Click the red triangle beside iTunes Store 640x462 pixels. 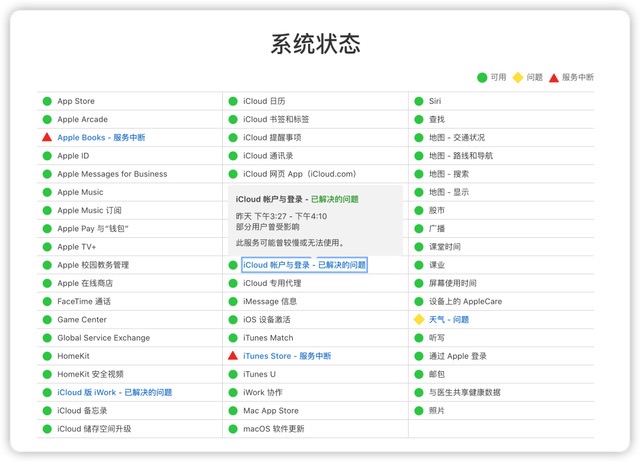pyautogui.click(x=233, y=355)
